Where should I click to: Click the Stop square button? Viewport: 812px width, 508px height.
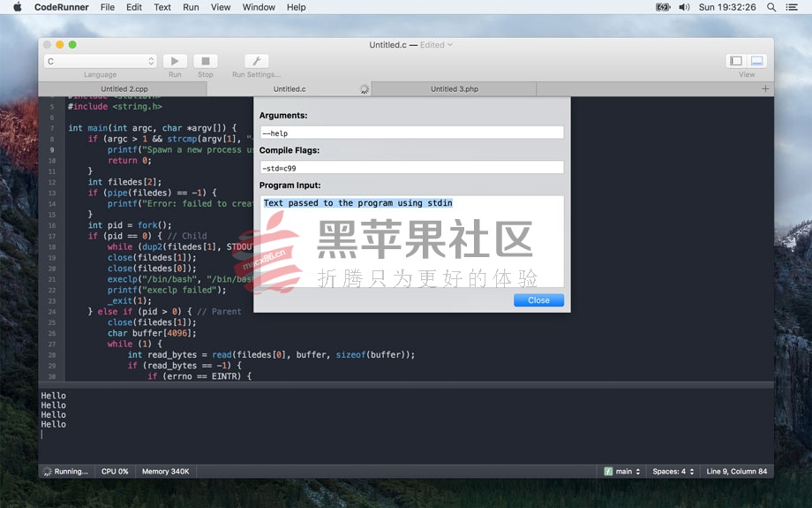point(206,61)
